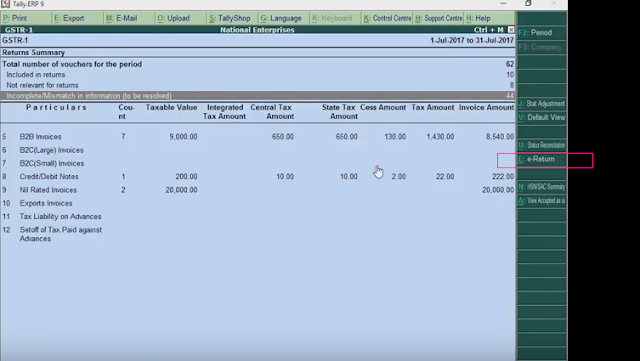Select the Incomplete/Mismatch in information row
The image size is (640, 361).
tap(258, 96)
